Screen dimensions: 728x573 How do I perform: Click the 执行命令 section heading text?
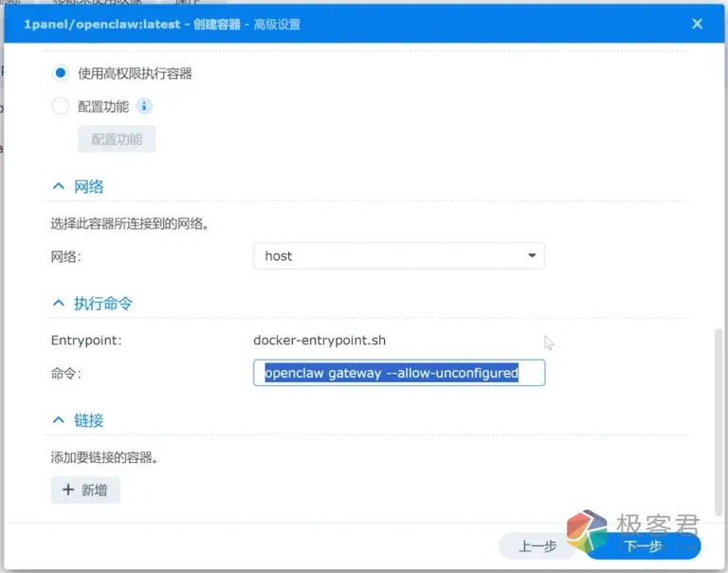coord(103,304)
